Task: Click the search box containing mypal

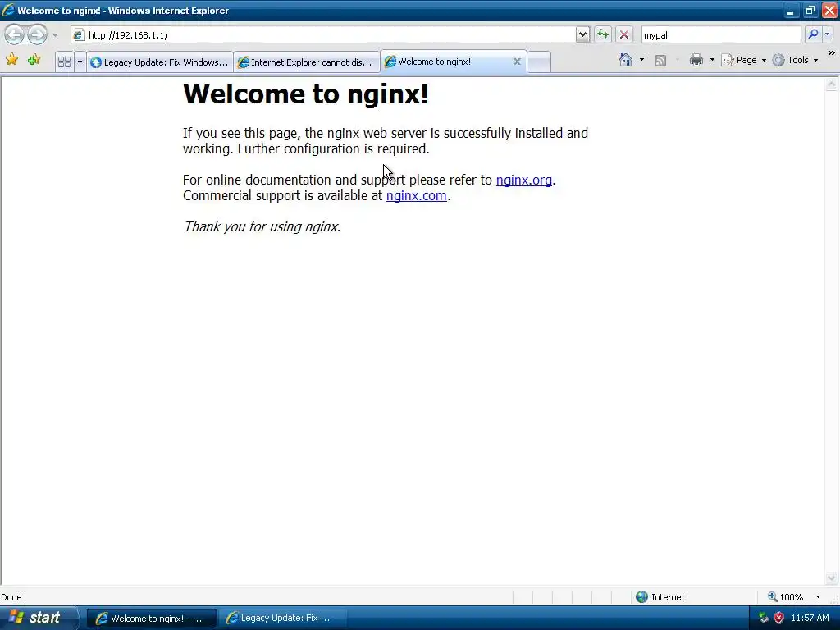Action: [x=720, y=34]
